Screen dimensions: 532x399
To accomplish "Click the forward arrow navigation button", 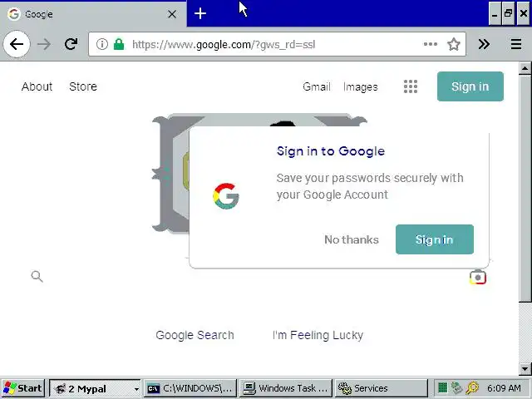I will 44,44.
